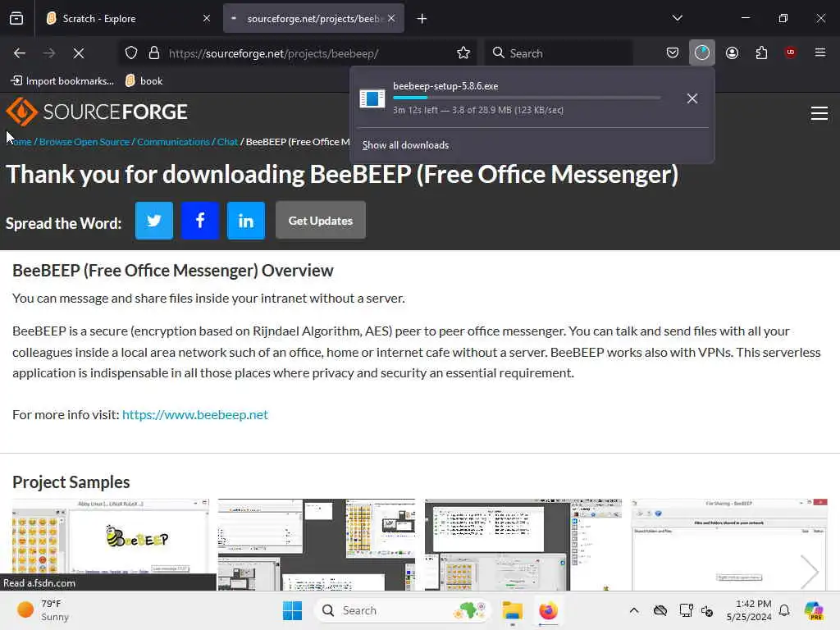Show hidden system tray icons
Screen dimensions: 840x630
pos(634,610)
